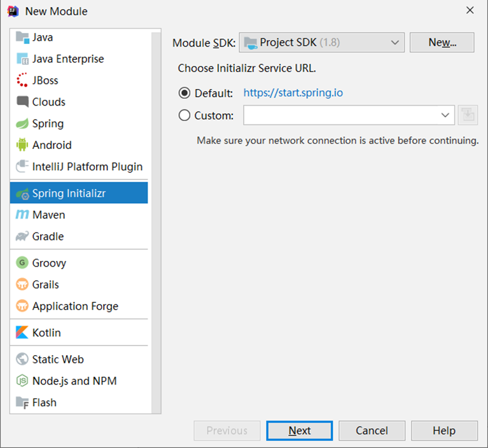Screen dimensions: 488x448
Task: Click the JBoss red dots icon
Action: click(x=22, y=80)
